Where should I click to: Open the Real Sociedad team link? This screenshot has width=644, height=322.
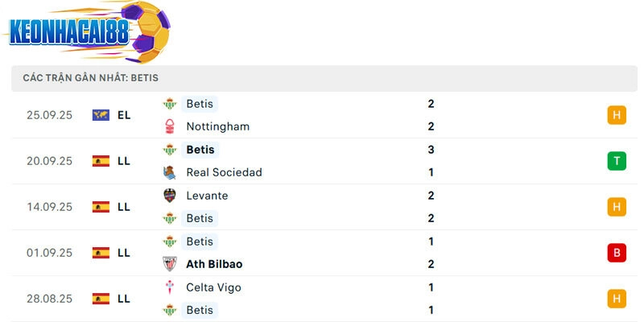pyautogui.click(x=224, y=172)
